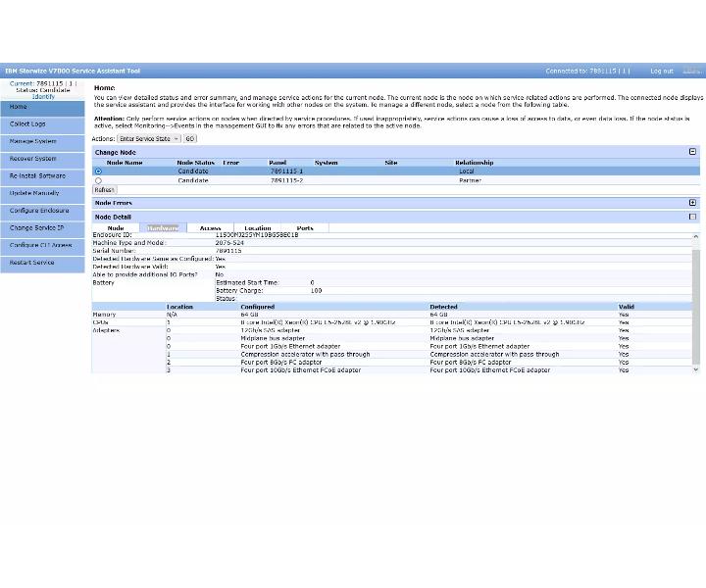Switch to the Access tab
The image size is (706, 588).
tap(210, 228)
